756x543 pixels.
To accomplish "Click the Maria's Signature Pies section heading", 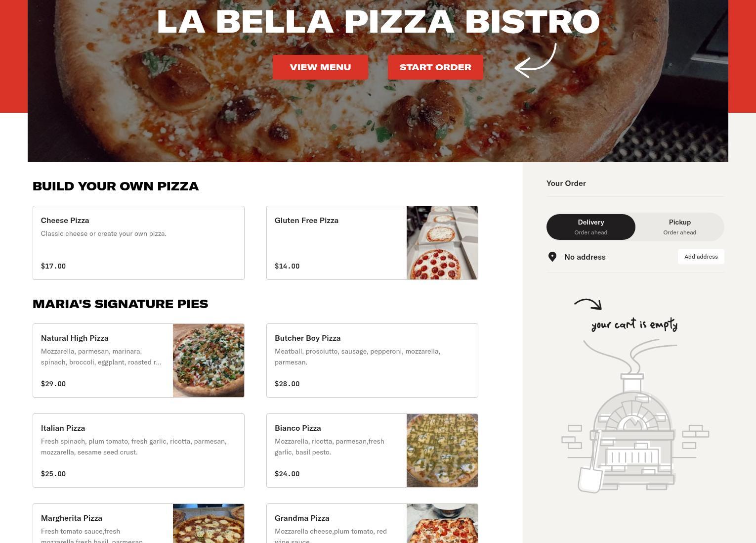I will (120, 304).
